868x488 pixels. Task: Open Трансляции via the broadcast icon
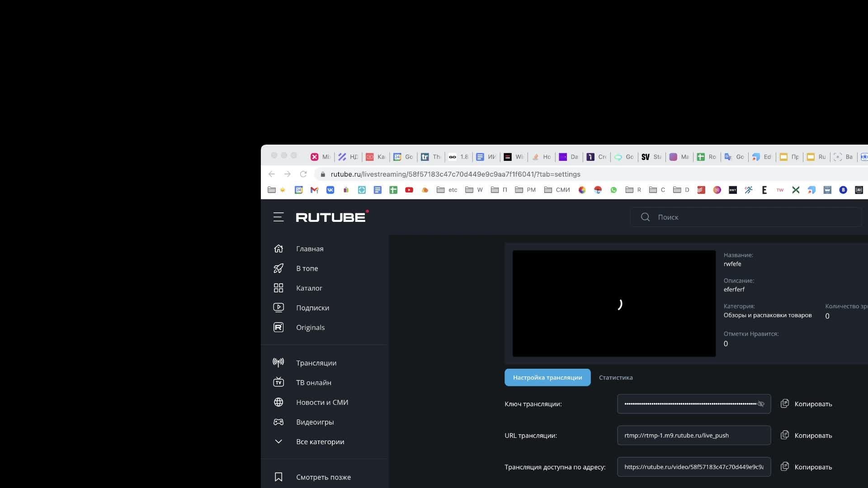[278, 362]
